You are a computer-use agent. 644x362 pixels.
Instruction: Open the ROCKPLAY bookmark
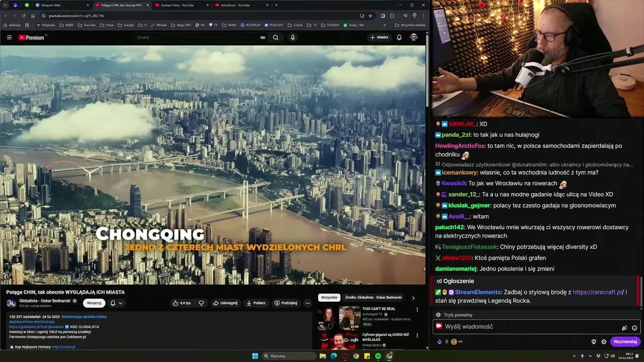[x=251, y=25]
